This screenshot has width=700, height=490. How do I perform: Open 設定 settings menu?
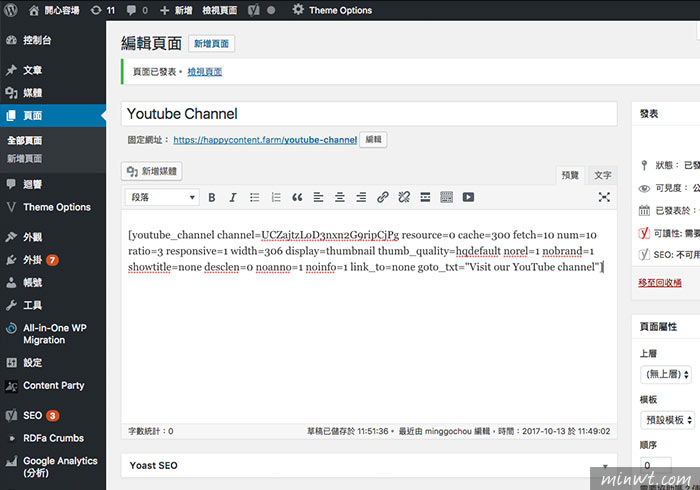click(53, 363)
